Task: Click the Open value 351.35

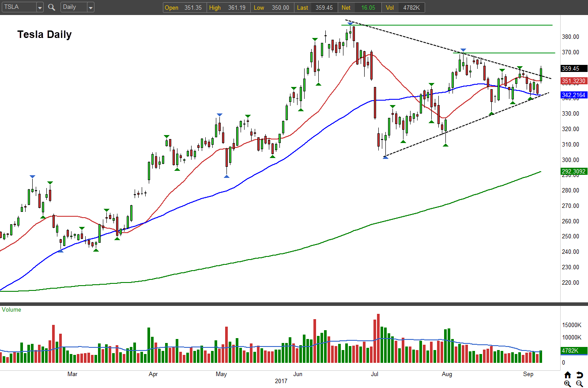Action: [192, 8]
